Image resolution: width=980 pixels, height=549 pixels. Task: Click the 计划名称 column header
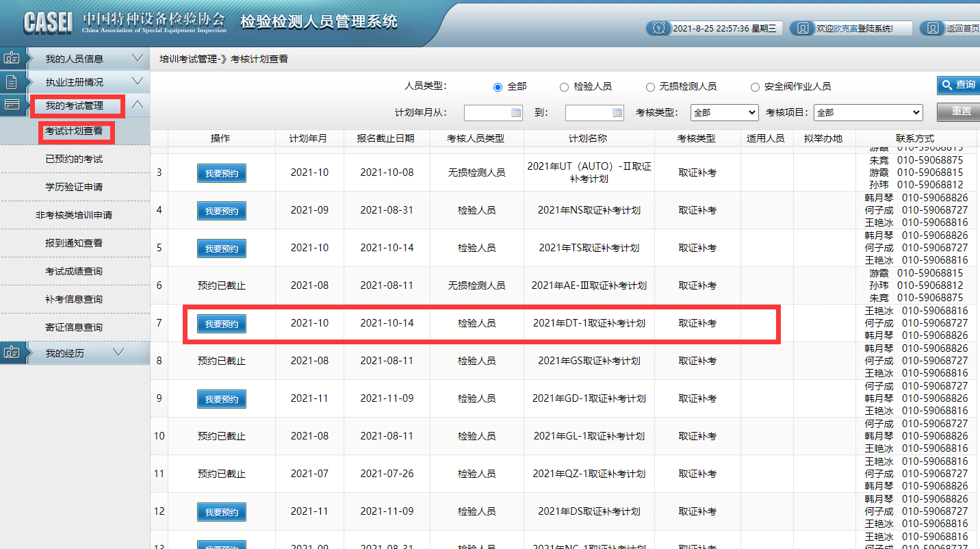pyautogui.click(x=589, y=138)
